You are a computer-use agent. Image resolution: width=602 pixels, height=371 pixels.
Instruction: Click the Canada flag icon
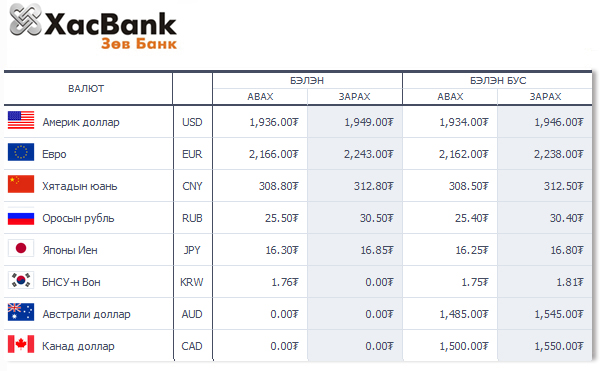coord(21,344)
